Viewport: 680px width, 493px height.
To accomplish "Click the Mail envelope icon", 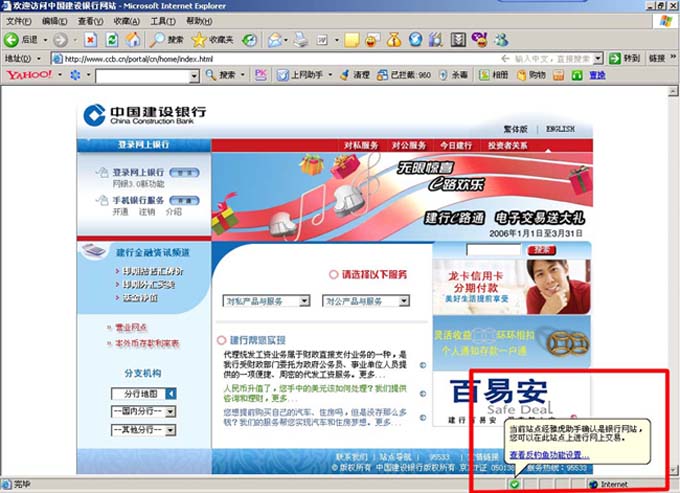I will click(274, 40).
